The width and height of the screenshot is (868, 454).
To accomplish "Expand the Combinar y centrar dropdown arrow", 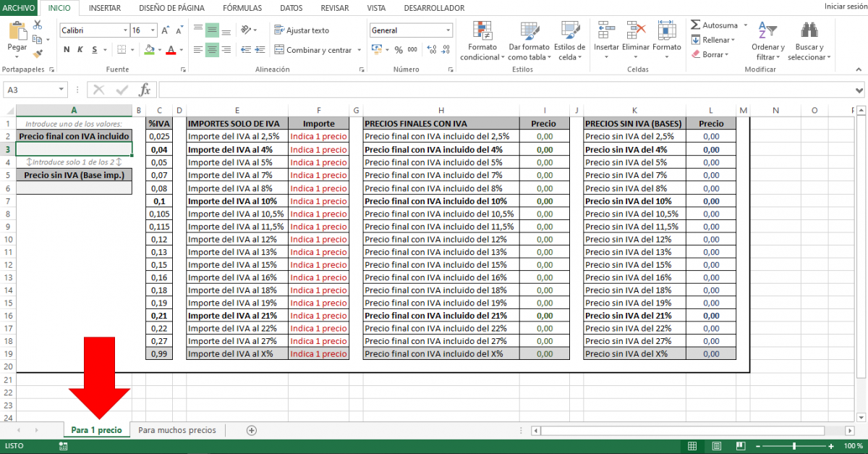I will [x=359, y=50].
